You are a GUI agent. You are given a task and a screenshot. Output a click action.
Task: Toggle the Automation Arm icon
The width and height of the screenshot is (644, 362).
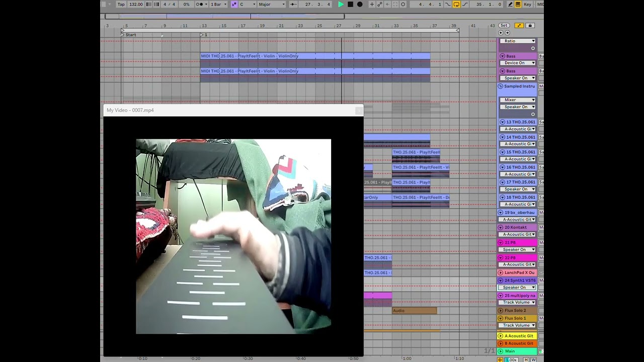point(380,4)
